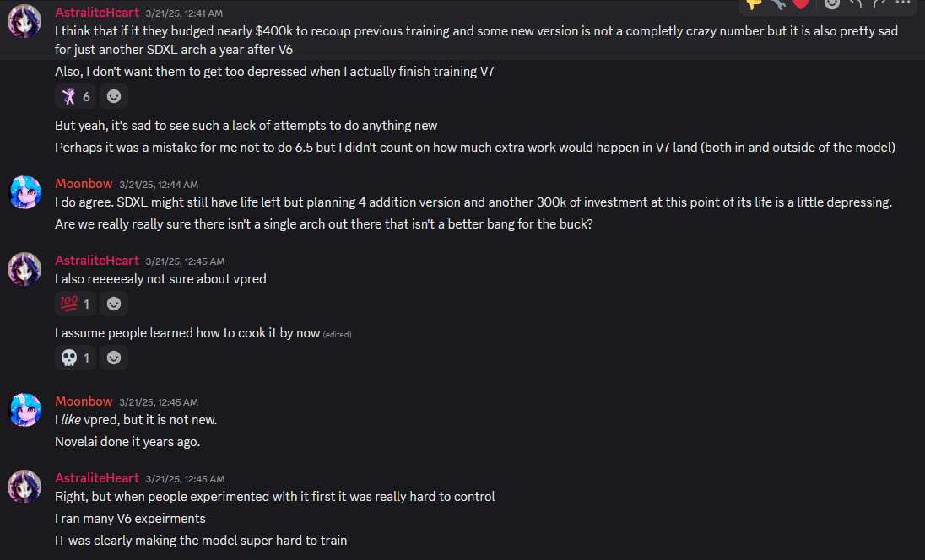The width and height of the screenshot is (925, 560).
Task: React with the thumbs-down emoji in hover toolbar
Action: (x=754, y=3)
